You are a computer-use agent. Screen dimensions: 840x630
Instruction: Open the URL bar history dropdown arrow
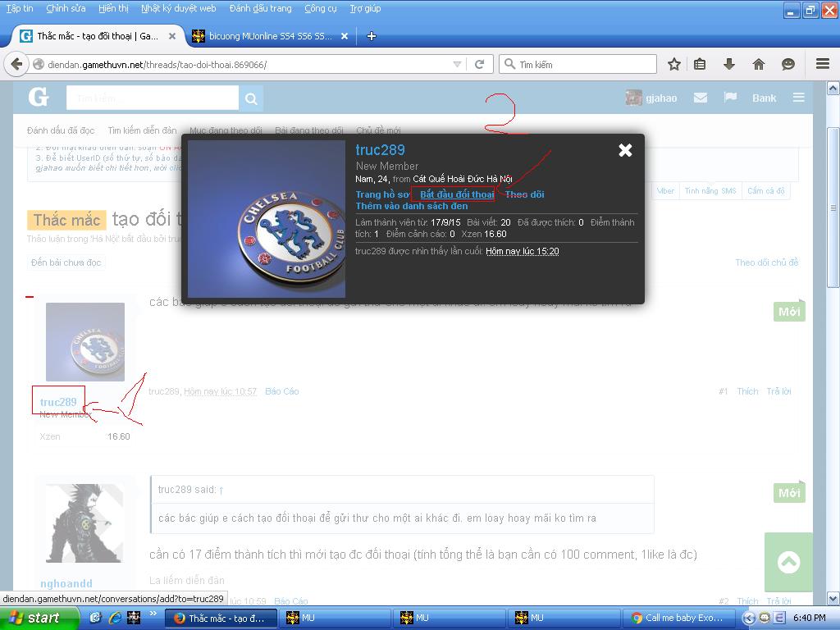click(457, 64)
